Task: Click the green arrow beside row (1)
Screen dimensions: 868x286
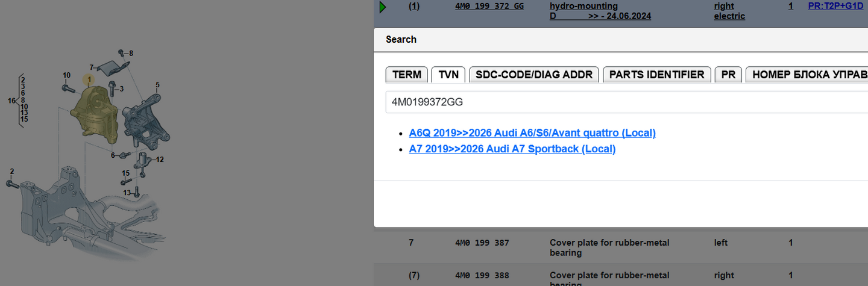Action: point(383,7)
